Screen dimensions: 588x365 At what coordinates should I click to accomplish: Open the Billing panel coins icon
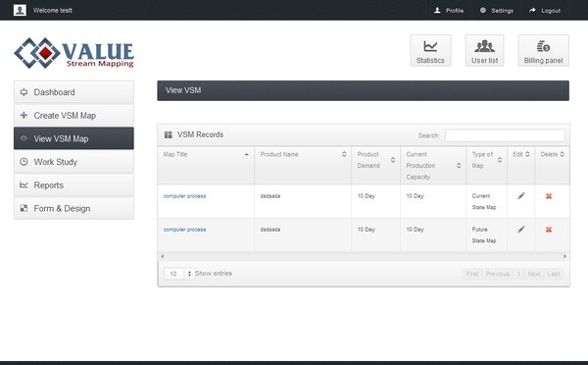pos(543,46)
